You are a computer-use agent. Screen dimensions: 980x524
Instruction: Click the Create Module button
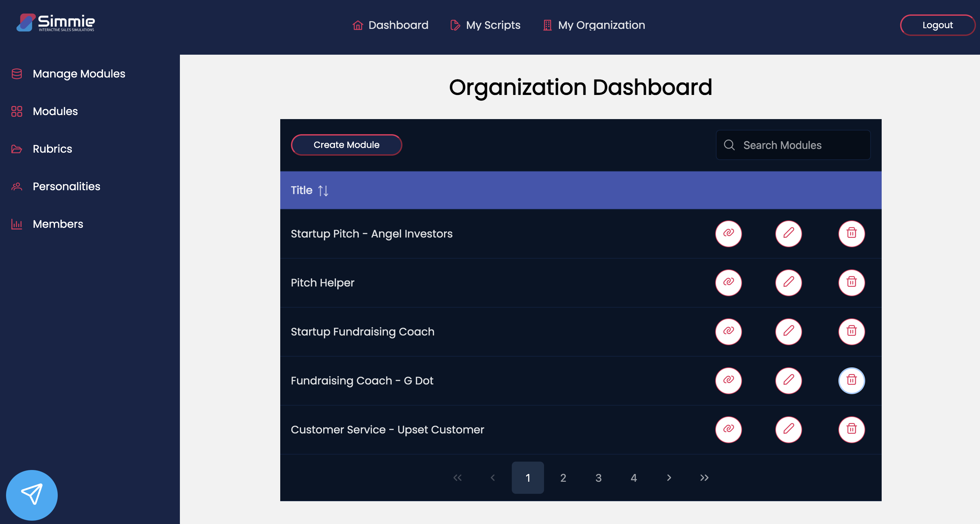pos(347,145)
